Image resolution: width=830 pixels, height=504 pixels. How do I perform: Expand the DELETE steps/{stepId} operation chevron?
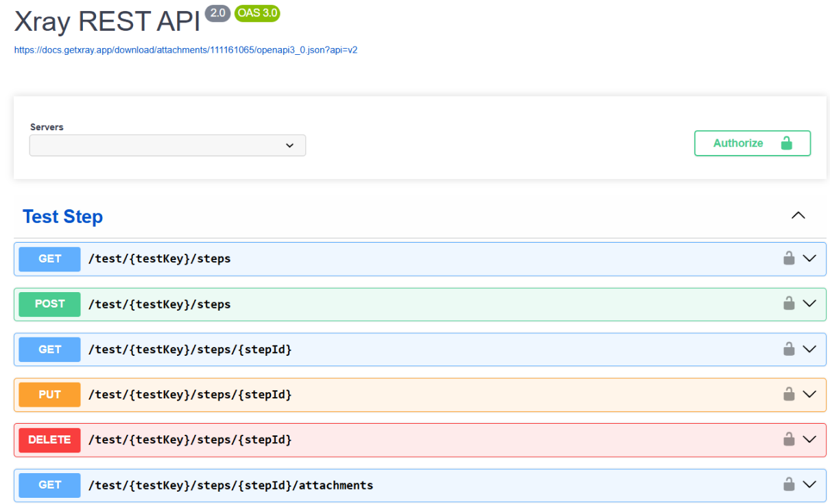click(809, 439)
